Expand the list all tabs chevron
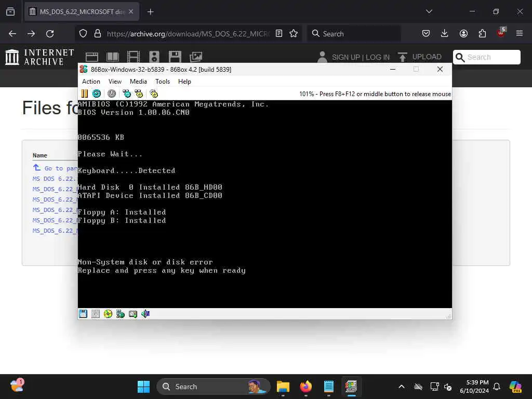 pos(429,12)
